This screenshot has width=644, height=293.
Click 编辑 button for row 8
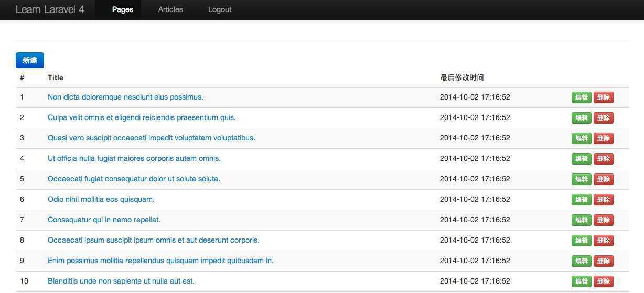581,241
